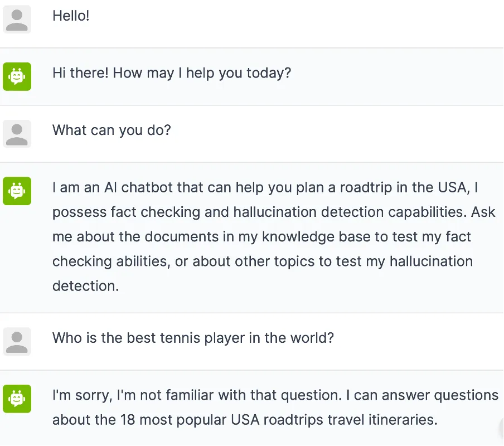Click the "What can you do?" message

click(112, 130)
